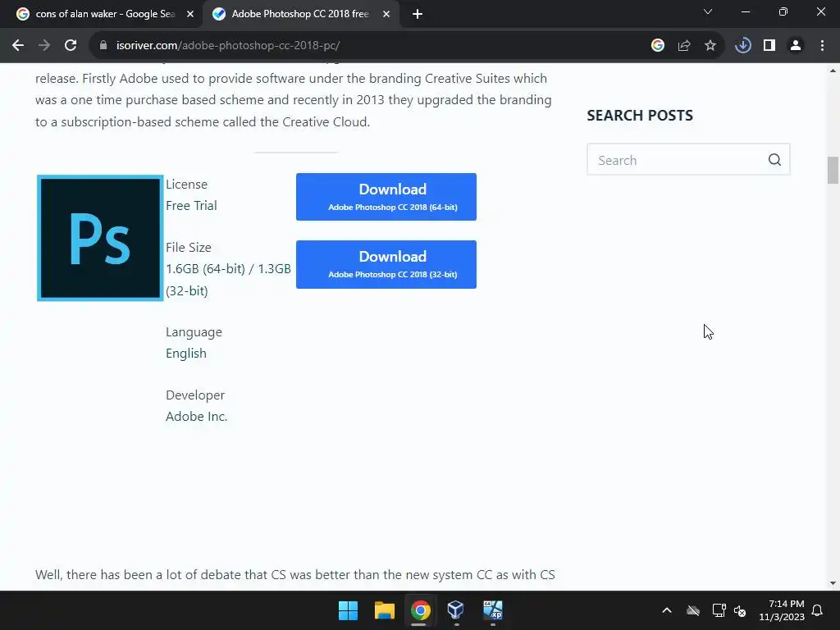
Task: Click the page vertical scrollbar thumb
Action: [833, 170]
